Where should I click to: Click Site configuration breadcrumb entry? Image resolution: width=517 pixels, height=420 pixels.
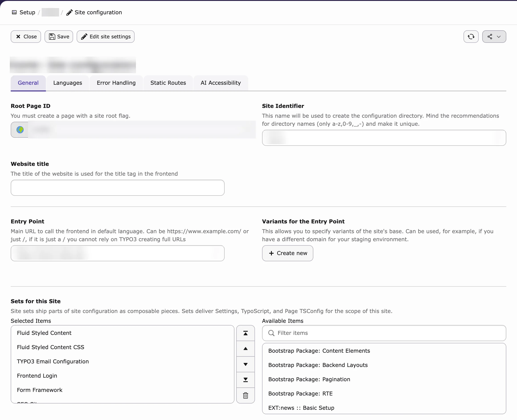click(x=94, y=12)
